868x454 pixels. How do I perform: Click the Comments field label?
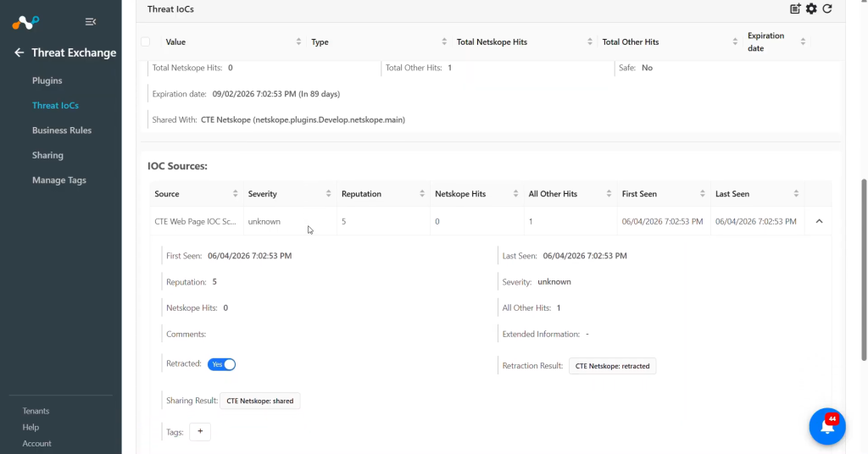[x=186, y=334]
